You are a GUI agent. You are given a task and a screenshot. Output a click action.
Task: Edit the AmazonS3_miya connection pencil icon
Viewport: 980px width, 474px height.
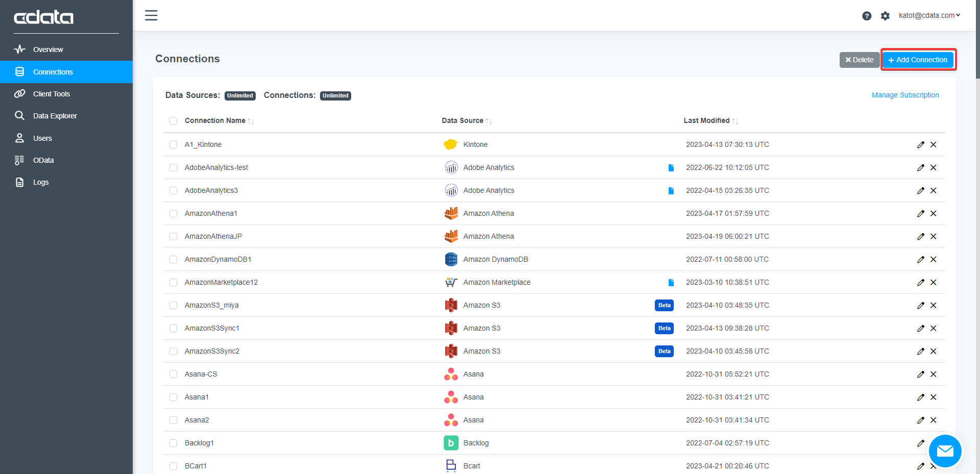pos(921,305)
